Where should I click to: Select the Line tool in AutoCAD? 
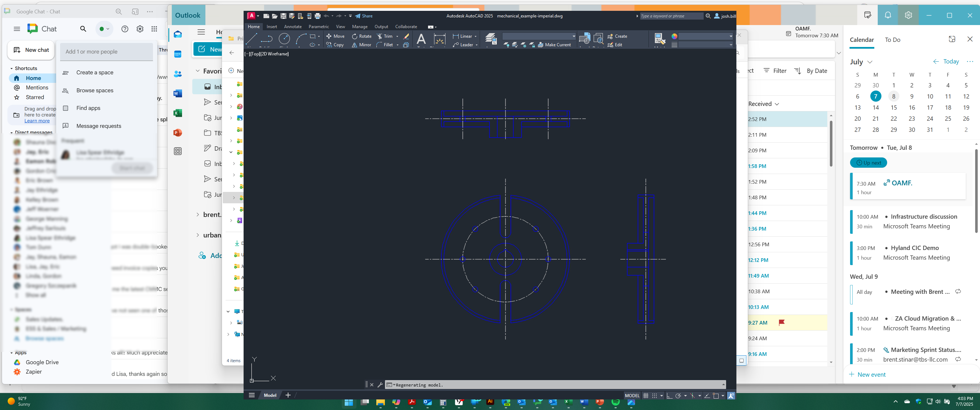[x=252, y=39]
